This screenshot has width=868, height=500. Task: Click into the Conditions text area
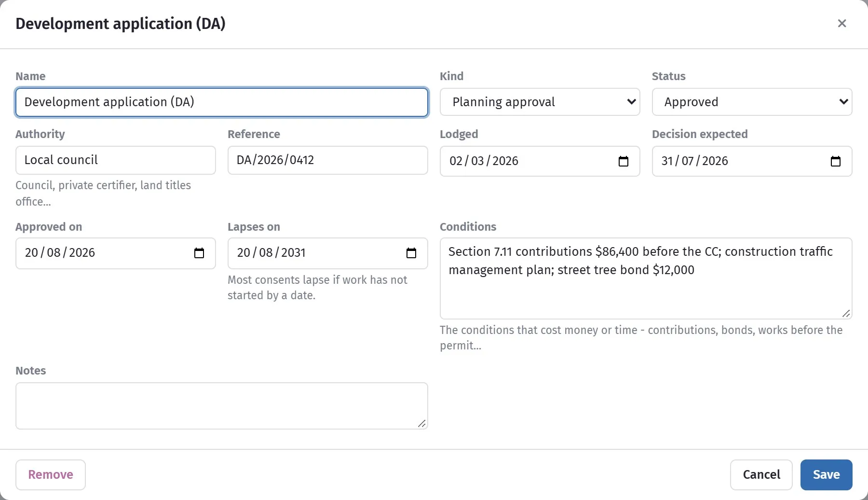point(646,278)
